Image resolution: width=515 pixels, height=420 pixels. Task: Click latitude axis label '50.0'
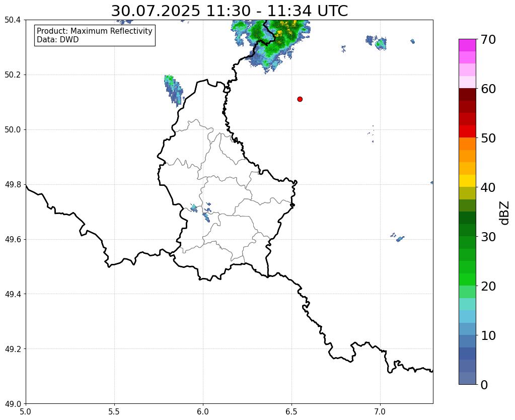click(x=13, y=130)
